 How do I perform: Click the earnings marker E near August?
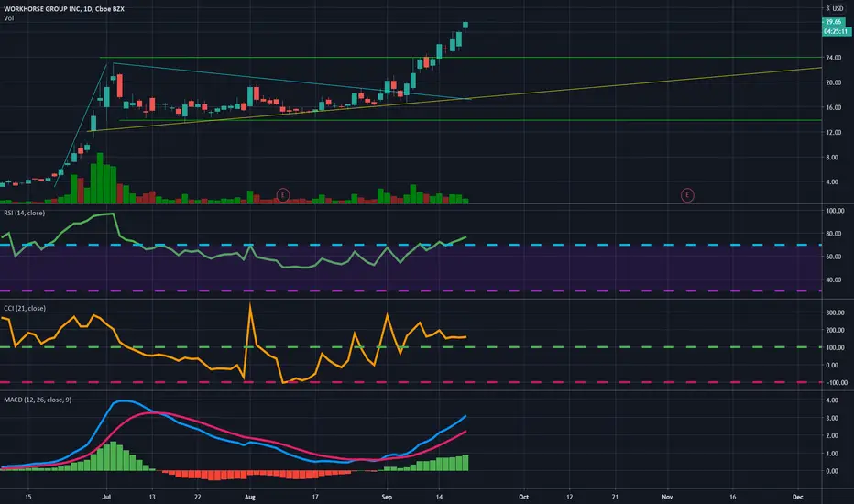tap(282, 194)
